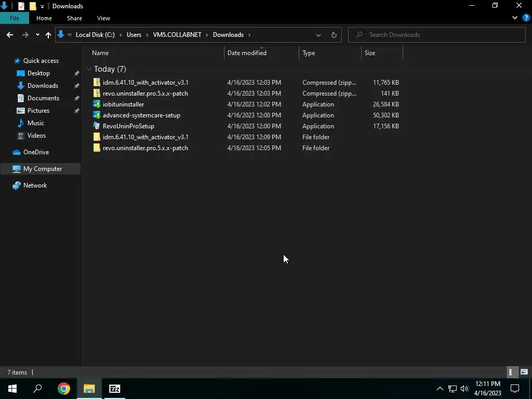Open the File ribbon tab
The height and width of the screenshot is (399, 532).
click(14, 18)
